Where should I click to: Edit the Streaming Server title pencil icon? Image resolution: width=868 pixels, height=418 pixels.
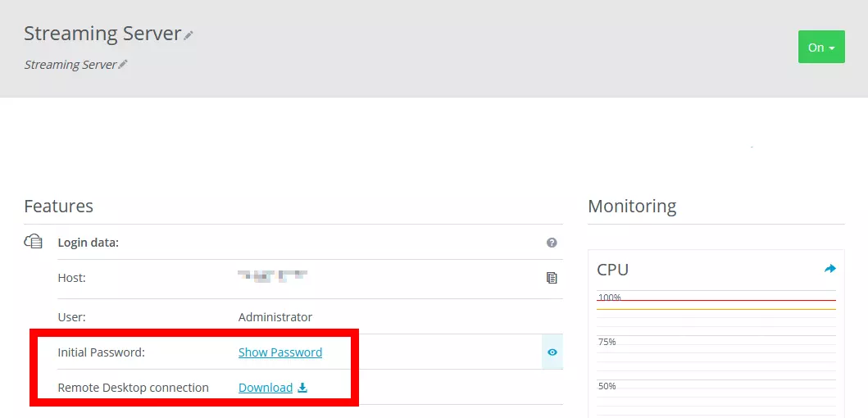[189, 35]
